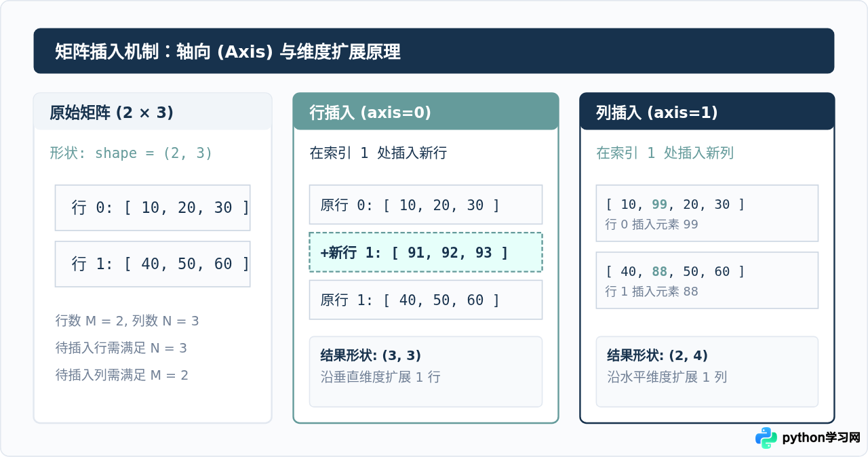The width and height of the screenshot is (868, 457).
Task: Select the '行插入 (axis=0)' card header
Action: [426, 111]
